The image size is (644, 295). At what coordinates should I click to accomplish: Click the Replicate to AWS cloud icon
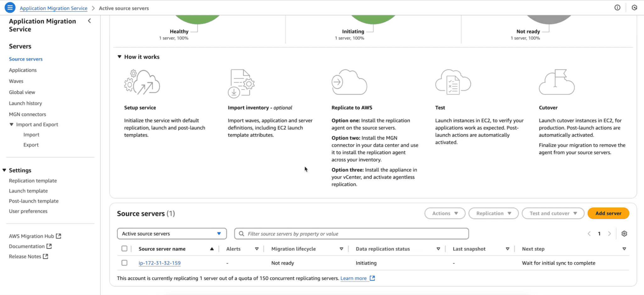point(349,82)
